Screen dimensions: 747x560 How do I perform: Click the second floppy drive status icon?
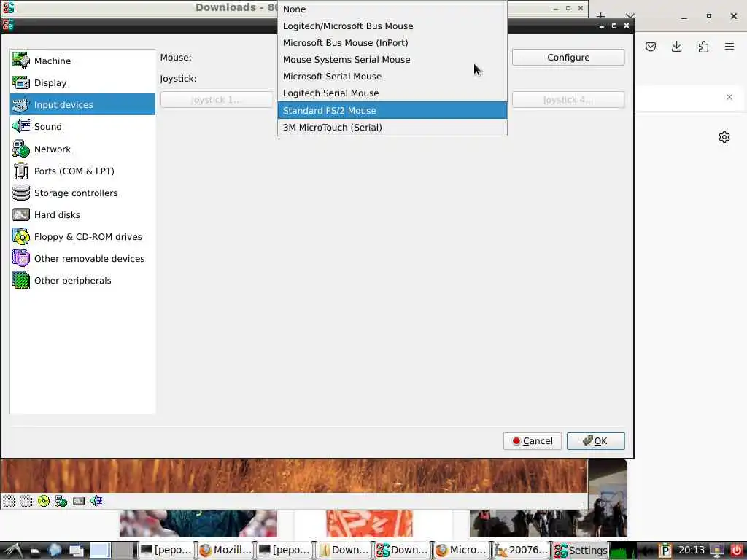click(x=26, y=500)
